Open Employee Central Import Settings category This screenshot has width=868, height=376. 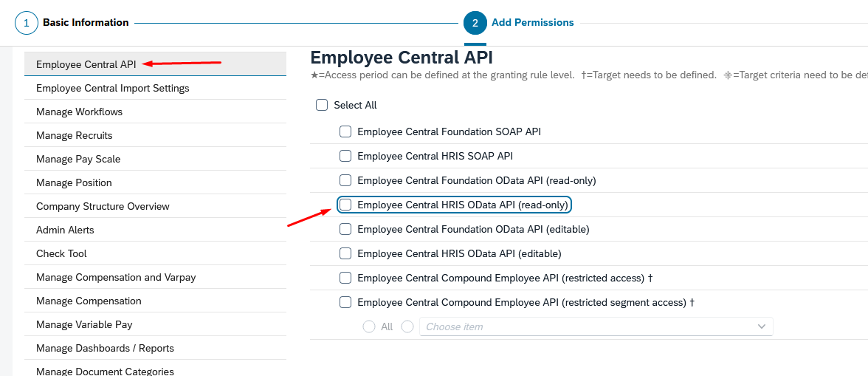pos(113,89)
